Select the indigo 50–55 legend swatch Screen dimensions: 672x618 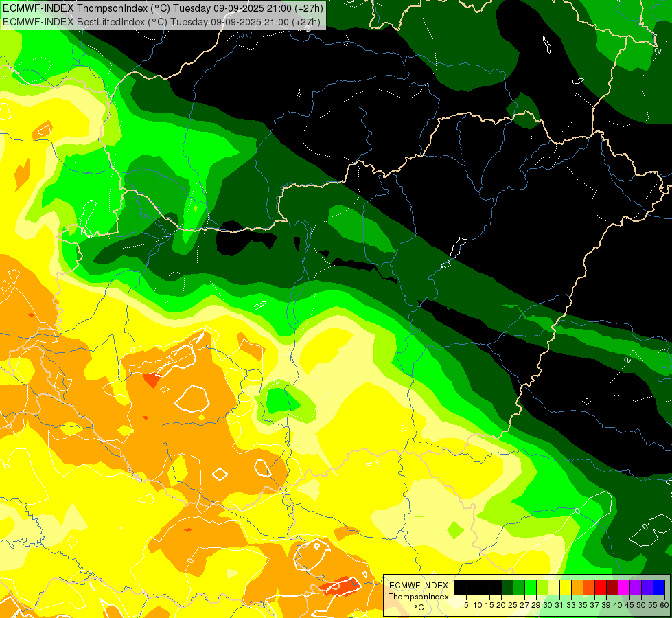[x=647, y=587]
